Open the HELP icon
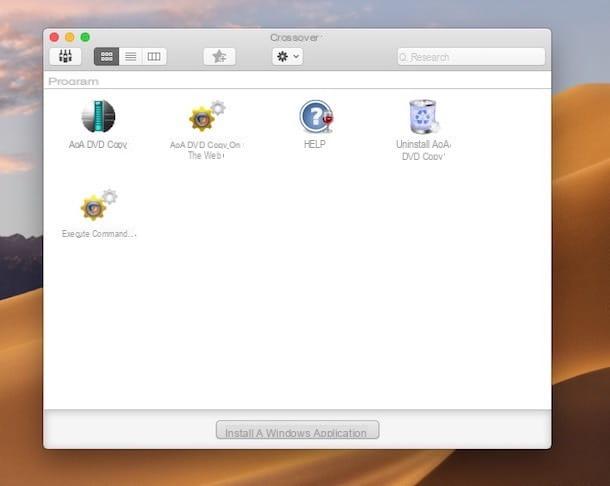The width and height of the screenshot is (610, 486). [x=316, y=116]
